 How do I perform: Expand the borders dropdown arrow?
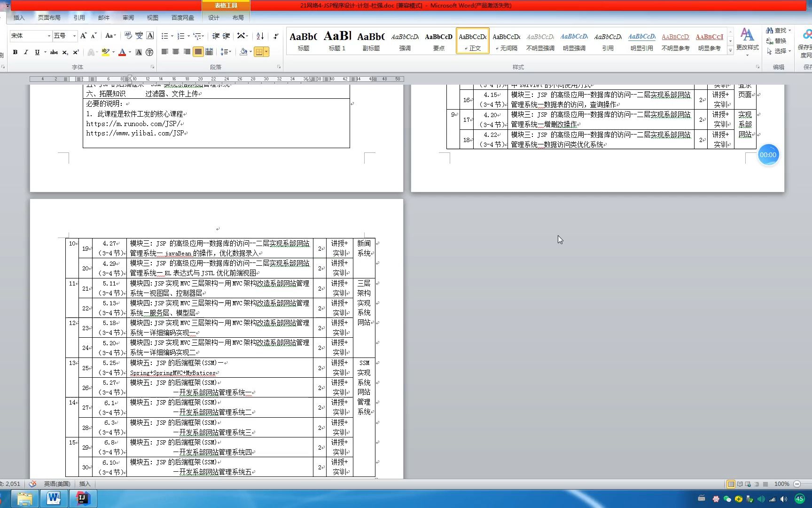click(x=266, y=52)
